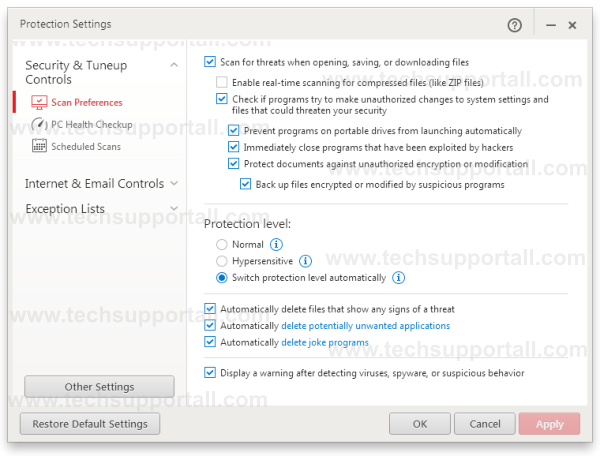Toggle automatic deletion of joke programs
Screen dimensions: 600x456
click(210, 342)
